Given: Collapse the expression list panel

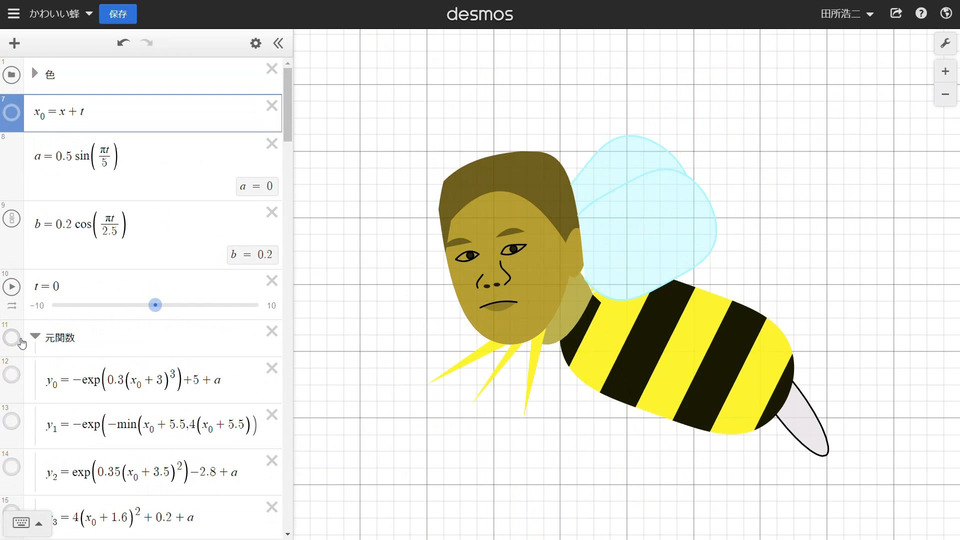Looking at the screenshot, I should point(278,43).
